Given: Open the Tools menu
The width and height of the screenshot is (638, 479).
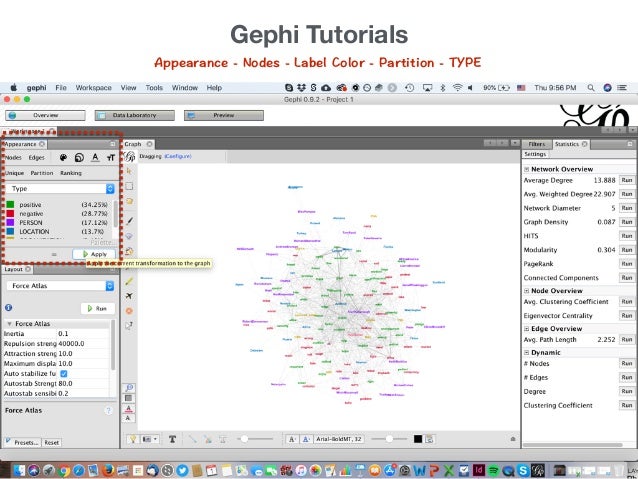Looking at the screenshot, I should [x=154, y=87].
